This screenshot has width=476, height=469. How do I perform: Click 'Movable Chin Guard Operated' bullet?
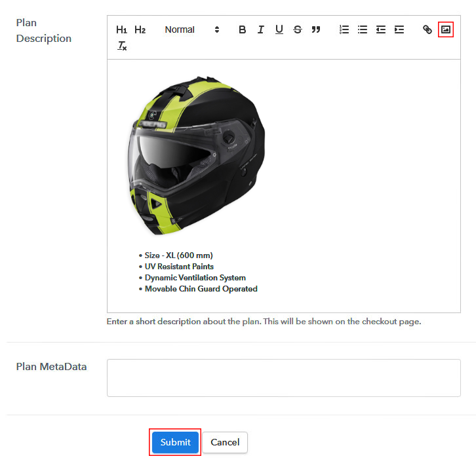pyautogui.click(x=201, y=289)
